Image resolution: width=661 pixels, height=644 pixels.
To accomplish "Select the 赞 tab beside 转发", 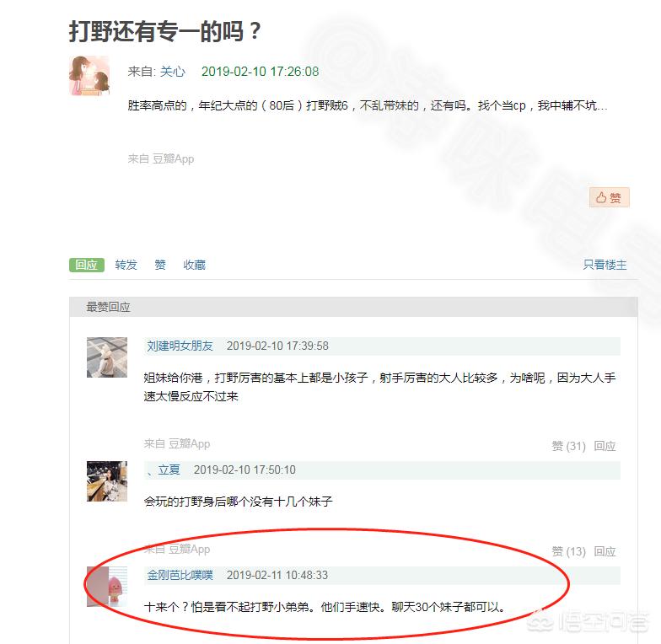I will (160, 265).
